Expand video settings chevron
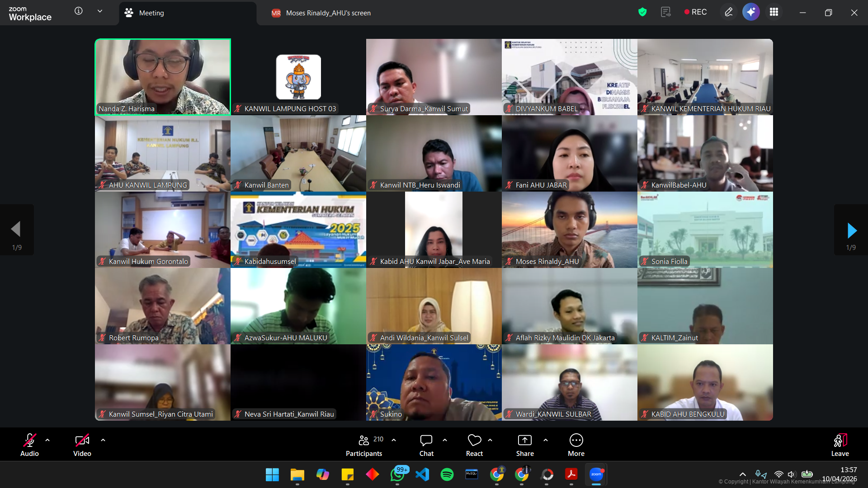The width and height of the screenshot is (868, 488). tap(103, 440)
